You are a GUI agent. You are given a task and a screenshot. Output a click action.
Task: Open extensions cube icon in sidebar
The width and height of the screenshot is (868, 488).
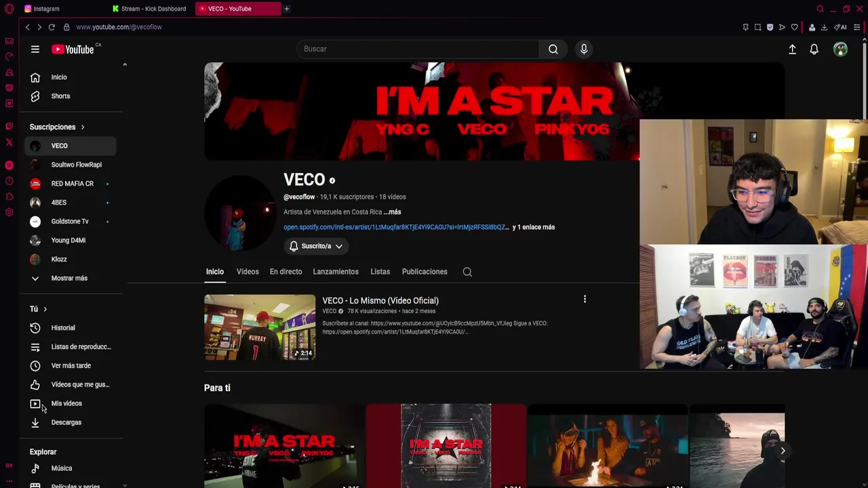tap(9, 197)
